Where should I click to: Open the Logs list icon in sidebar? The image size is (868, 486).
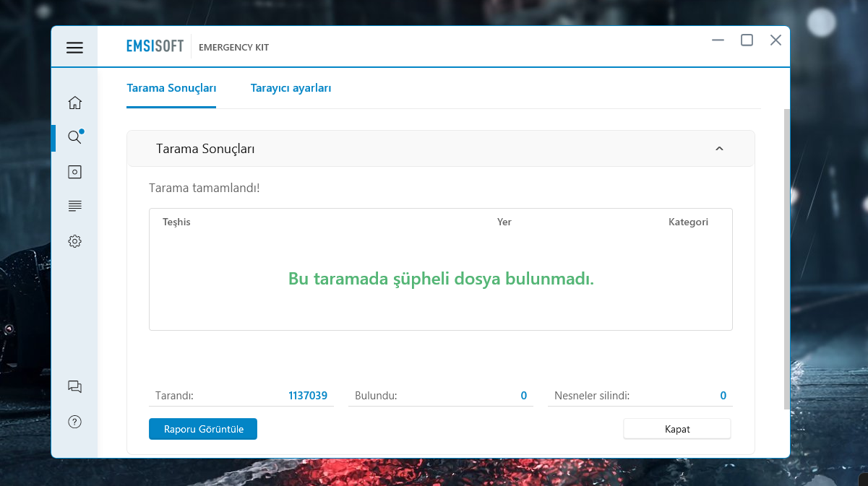74,207
